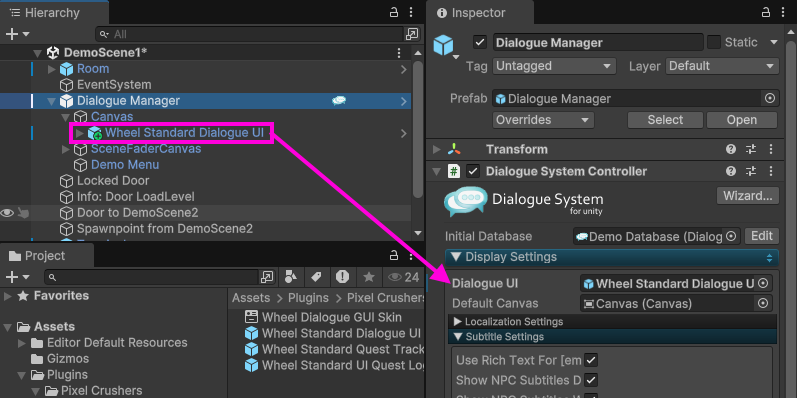The image size is (797, 398).
Task: Collapse DemoScene1 scene foldout
Action: 37,53
